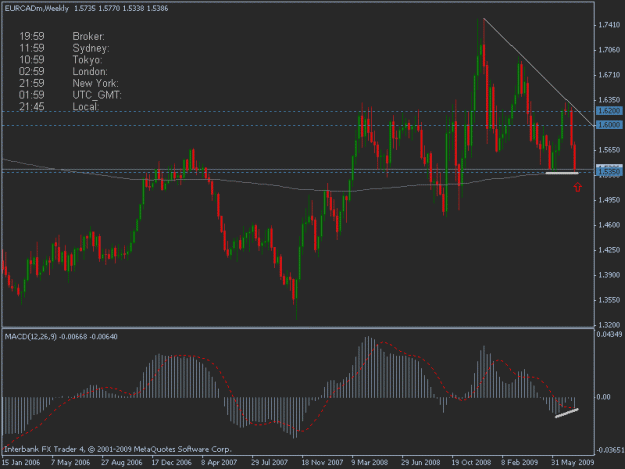Viewport: 625px width, 469px height.
Task: Click the 1.4950 price axis label
Action: [609, 200]
